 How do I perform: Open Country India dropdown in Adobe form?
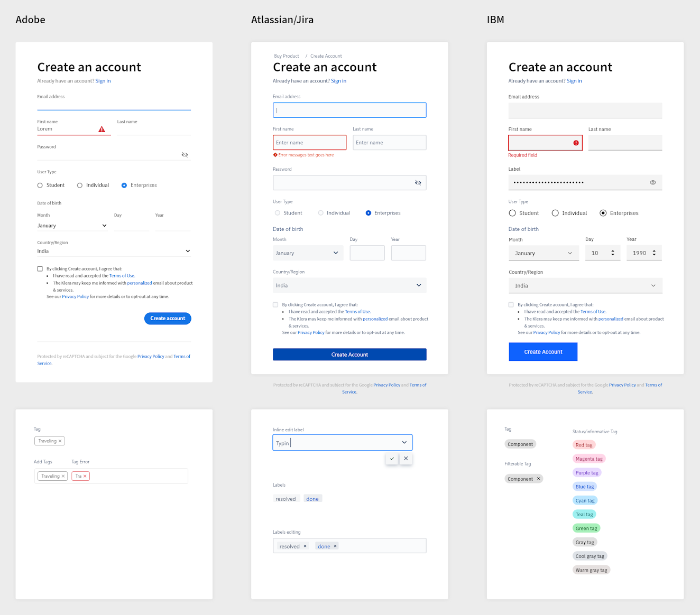114,251
